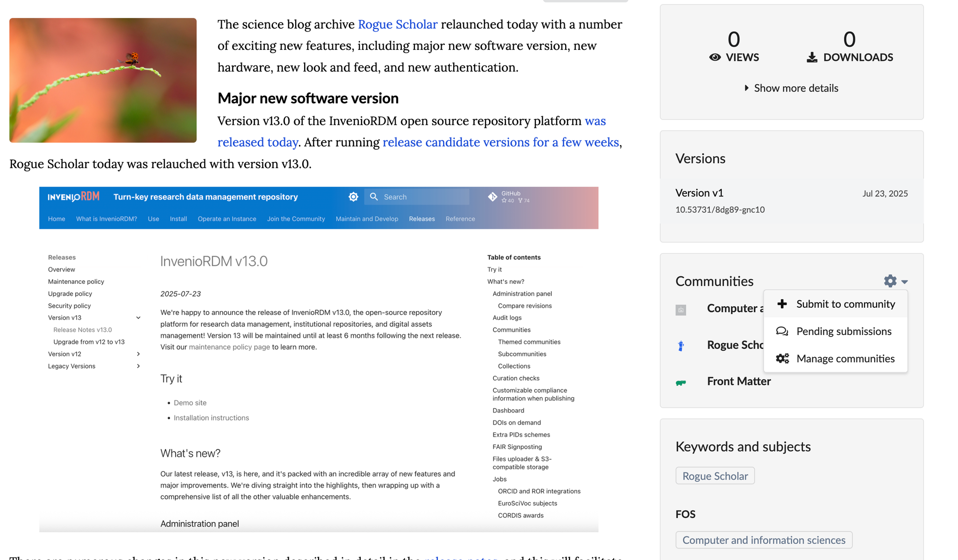Click the Computer community logo icon
The height and width of the screenshot is (560, 958).
tap(681, 310)
